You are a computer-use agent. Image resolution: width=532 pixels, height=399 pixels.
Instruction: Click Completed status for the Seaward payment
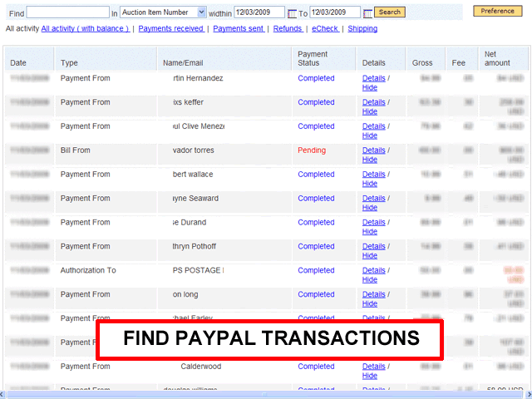click(x=316, y=199)
